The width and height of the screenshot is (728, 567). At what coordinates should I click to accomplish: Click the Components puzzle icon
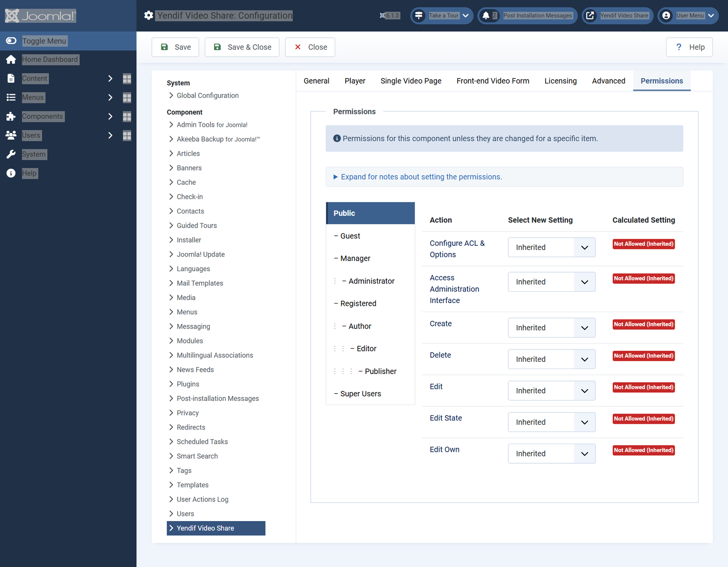[11, 116]
